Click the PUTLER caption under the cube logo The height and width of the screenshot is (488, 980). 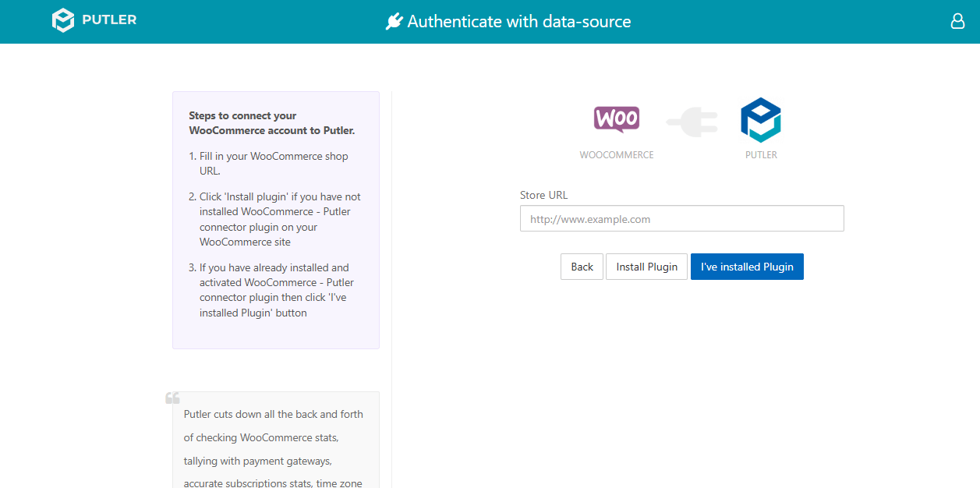click(x=761, y=155)
